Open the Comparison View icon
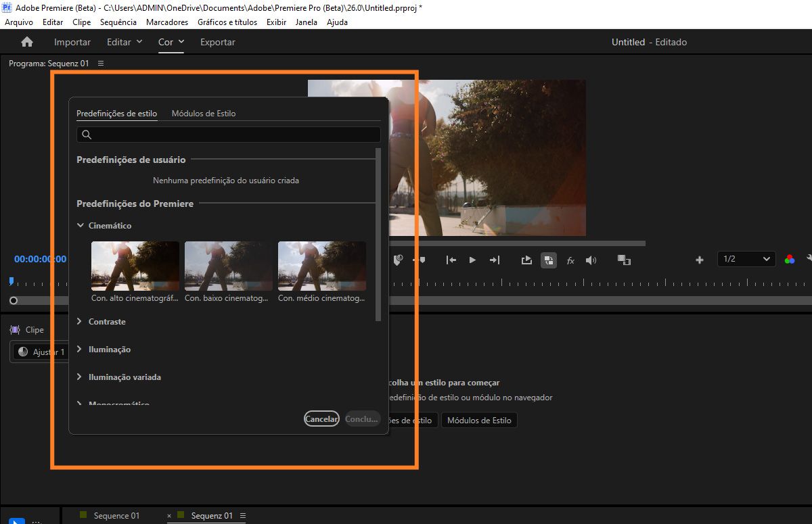This screenshot has height=524, width=812. (548, 259)
